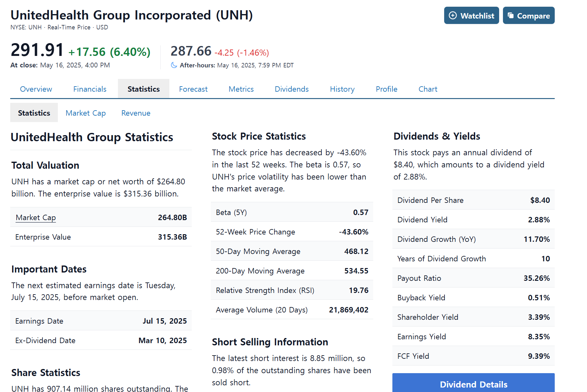Click the Shareholder Yield row label
Viewport: 587px width, 392px height.
click(428, 317)
